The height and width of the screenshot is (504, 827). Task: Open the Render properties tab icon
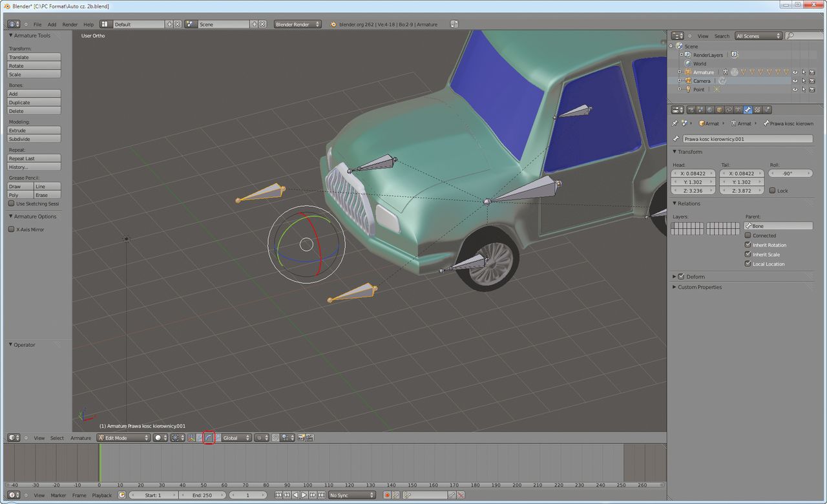[x=691, y=110]
